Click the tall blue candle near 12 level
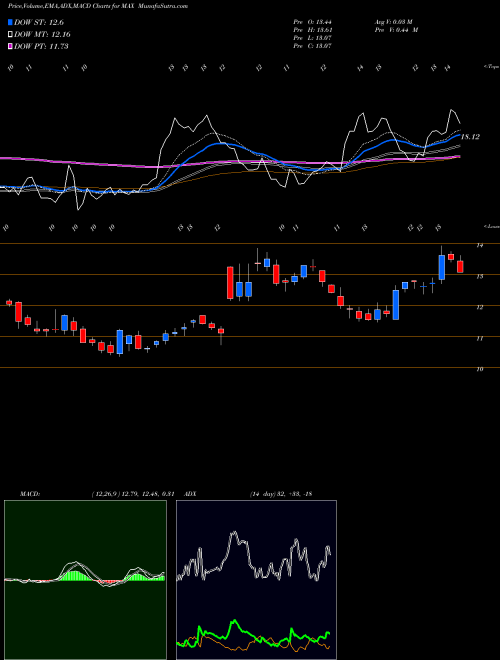The image size is (500, 660). click(396, 305)
